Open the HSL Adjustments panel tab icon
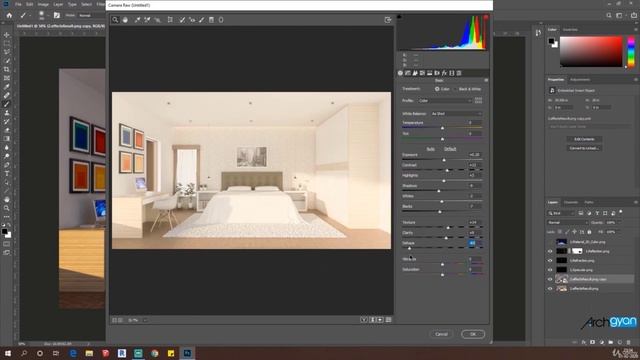640x360 pixels. (x=422, y=73)
